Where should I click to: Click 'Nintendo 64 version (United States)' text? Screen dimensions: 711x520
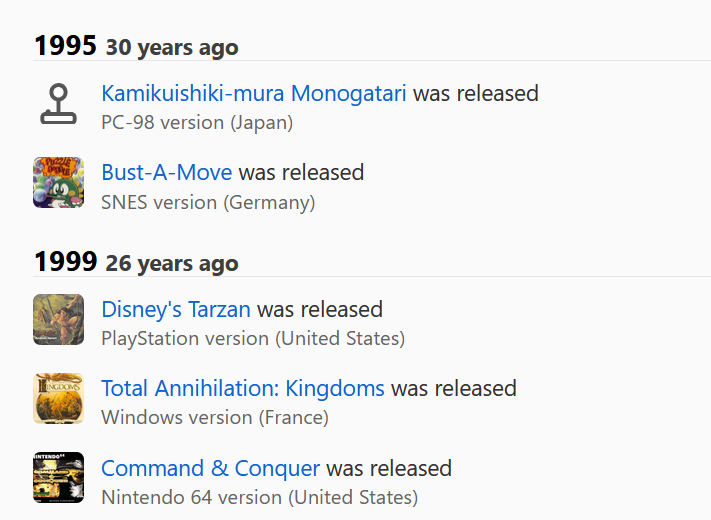[259, 497]
